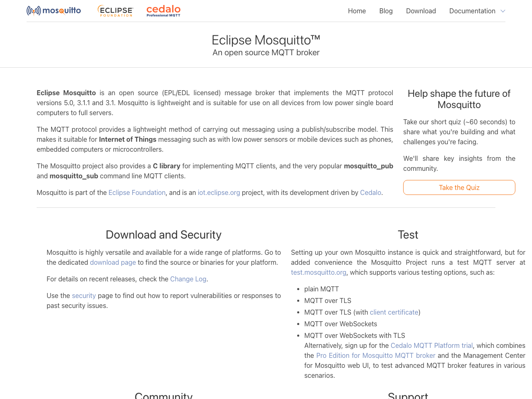Start the Cedalo MQTT Platform trial
The width and height of the screenshot is (532, 399).
click(x=431, y=345)
